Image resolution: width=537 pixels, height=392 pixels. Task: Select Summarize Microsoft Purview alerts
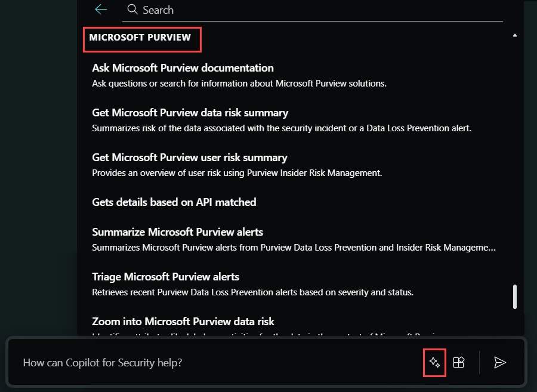pyautogui.click(x=177, y=232)
